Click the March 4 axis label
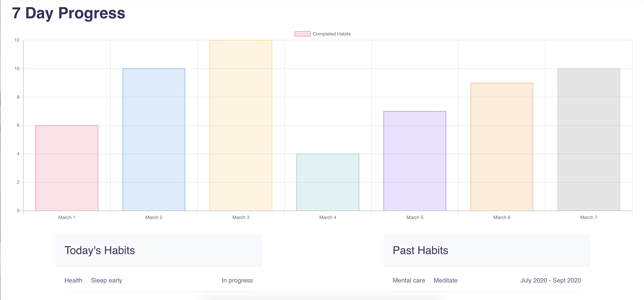644x300 pixels. (328, 217)
